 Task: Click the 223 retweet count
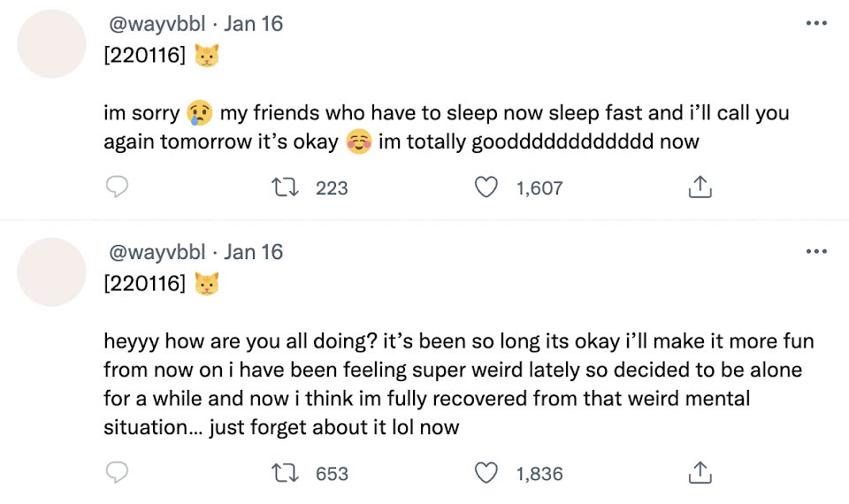(x=332, y=187)
